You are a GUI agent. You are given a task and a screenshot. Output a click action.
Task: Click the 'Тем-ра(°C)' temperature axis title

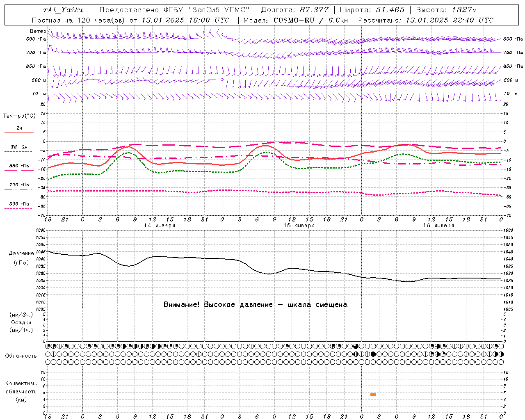point(19,116)
